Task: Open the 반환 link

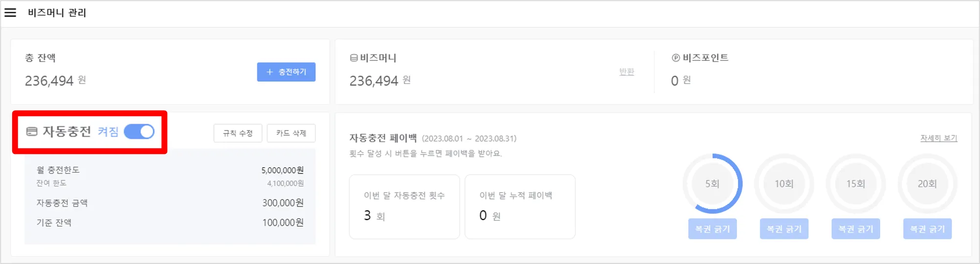Action: click(x=626, y=72)
